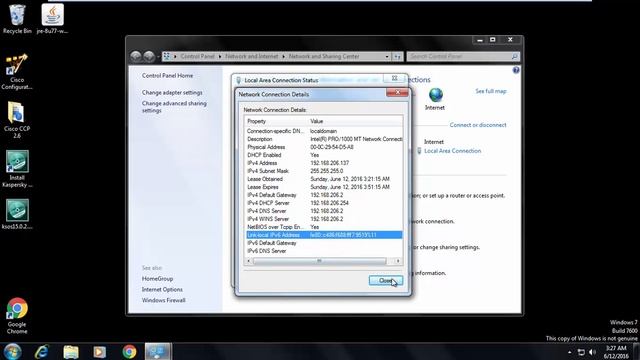This screenshot has height=360, width=640.
Task: Select the IPv4 Address row
Action: pos(324,163)
